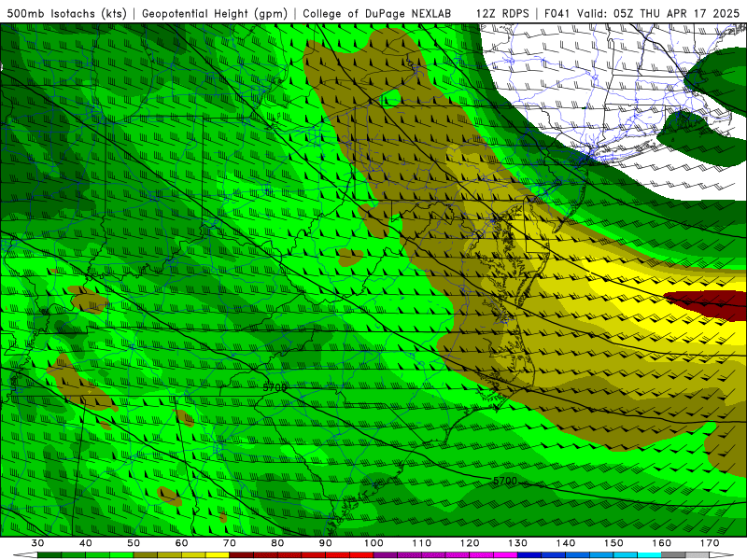Click the "Geopotential Height (gpm)" header text
Viewport: 747px width, 560px height.
[215, 13]
